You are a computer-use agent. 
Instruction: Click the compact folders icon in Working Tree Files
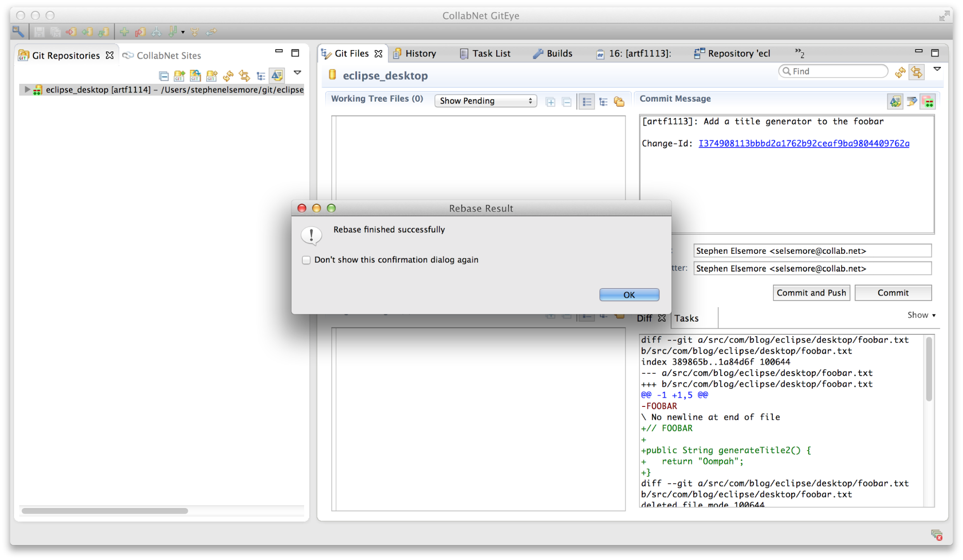(620, 101)
